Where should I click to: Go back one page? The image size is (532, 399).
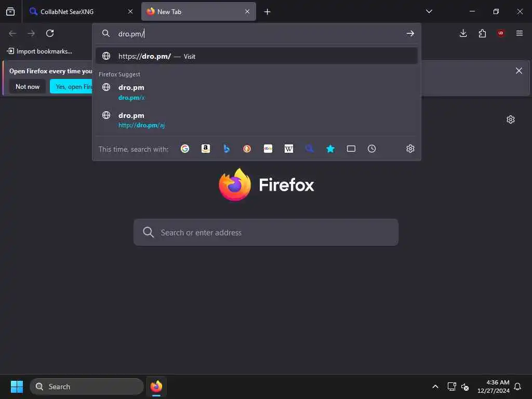pyautogui.click(x=12, y=33)
